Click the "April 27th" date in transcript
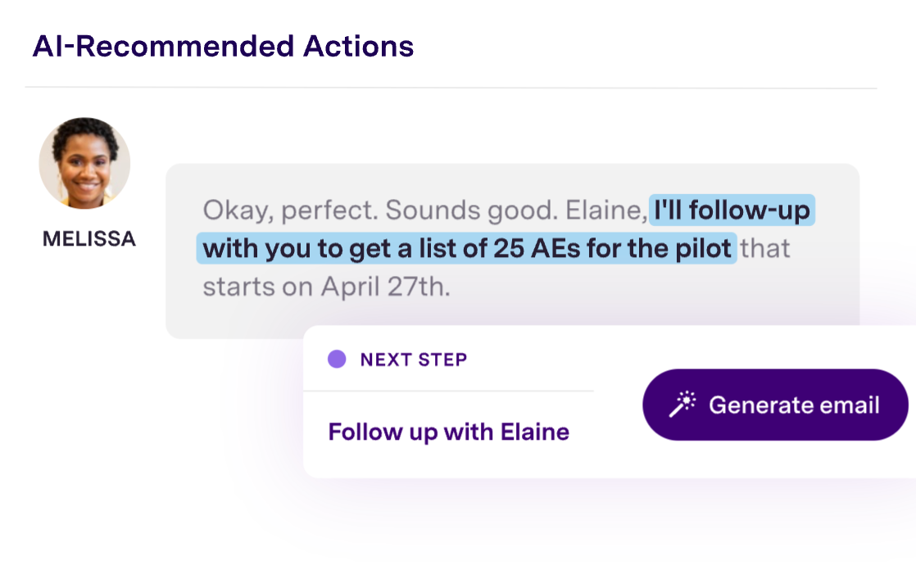916x588 pixels. (x=385, y=287)
